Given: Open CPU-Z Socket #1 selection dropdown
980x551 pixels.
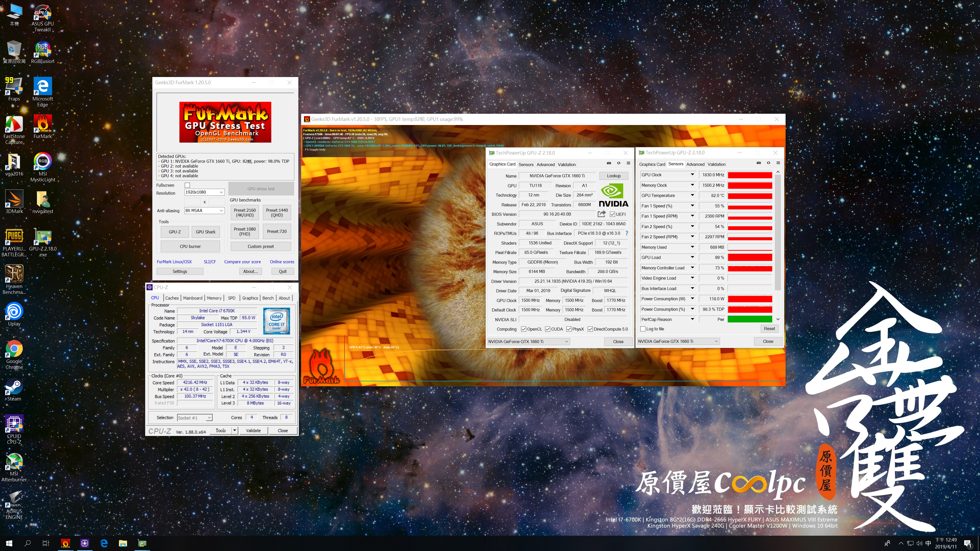Looking at the screenshot, I should (x=195, y=418).
